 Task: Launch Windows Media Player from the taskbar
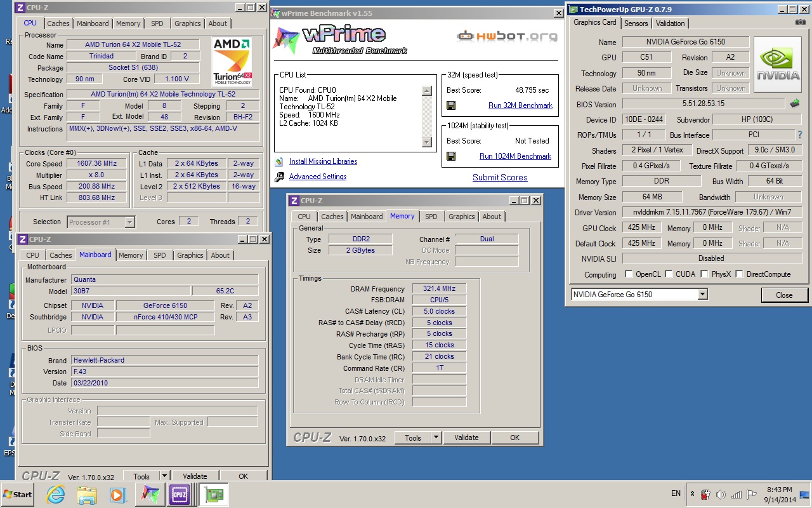[117, 495]
